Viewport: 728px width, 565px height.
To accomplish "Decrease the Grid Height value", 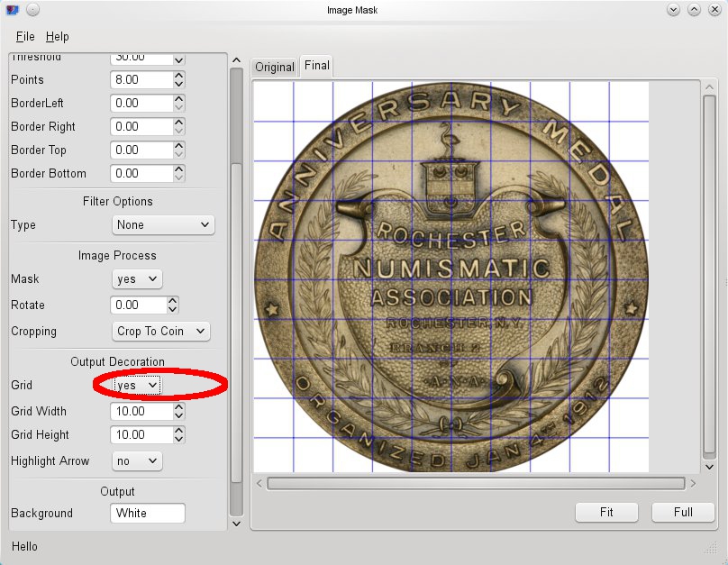I will click(179, 439).
